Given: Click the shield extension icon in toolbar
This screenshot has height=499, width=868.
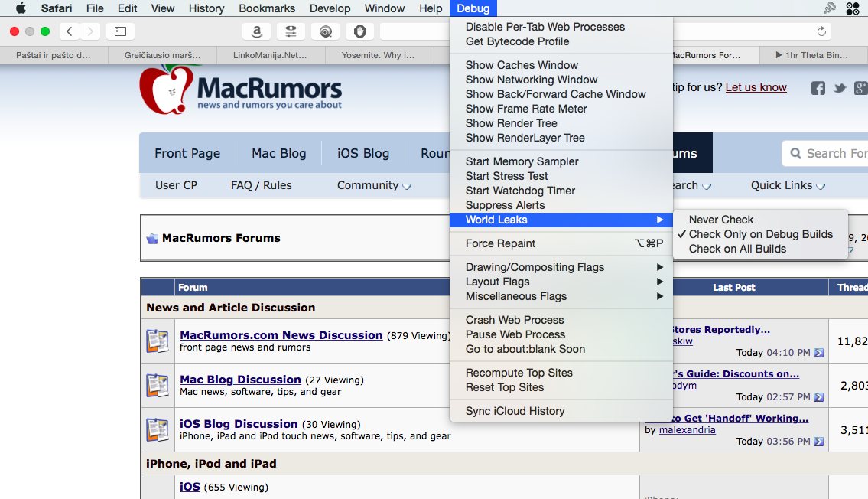Looking at the screenshot, I should click(x=360, y=31).
